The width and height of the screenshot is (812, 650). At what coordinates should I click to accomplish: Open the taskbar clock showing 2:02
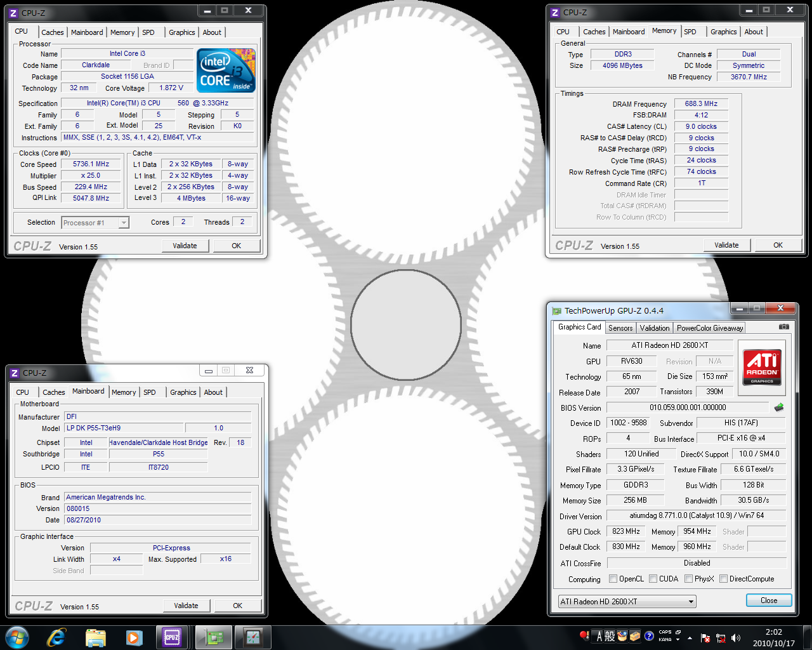tap(773, 637)
